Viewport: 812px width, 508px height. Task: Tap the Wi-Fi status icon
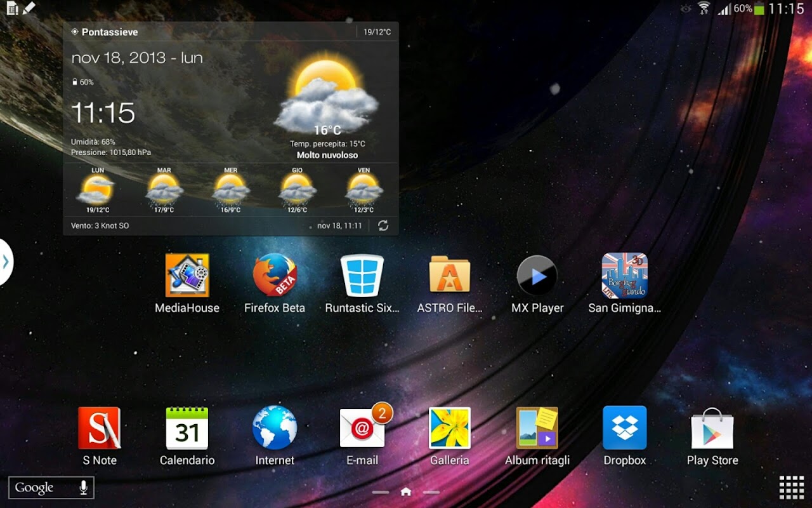[x=704, y=8]
